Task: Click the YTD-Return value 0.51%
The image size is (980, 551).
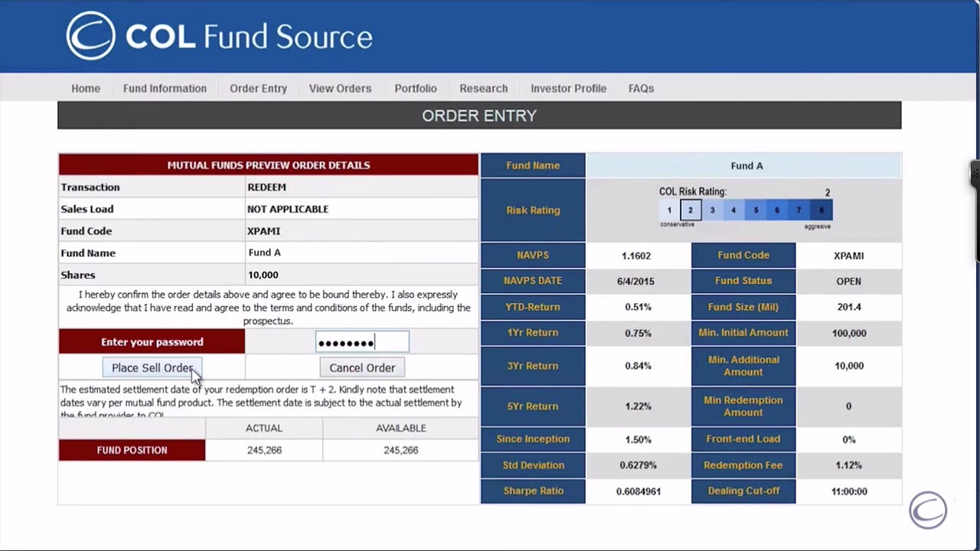Action: click(638, 307)
